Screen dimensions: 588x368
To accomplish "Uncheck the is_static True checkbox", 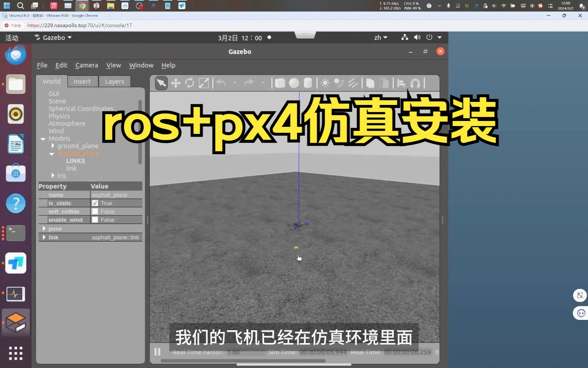I will point(95,203).
